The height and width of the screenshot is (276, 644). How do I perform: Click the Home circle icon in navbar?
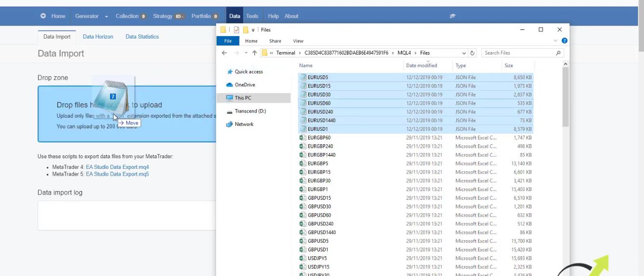pyautogui.click(x=43, y=16)
